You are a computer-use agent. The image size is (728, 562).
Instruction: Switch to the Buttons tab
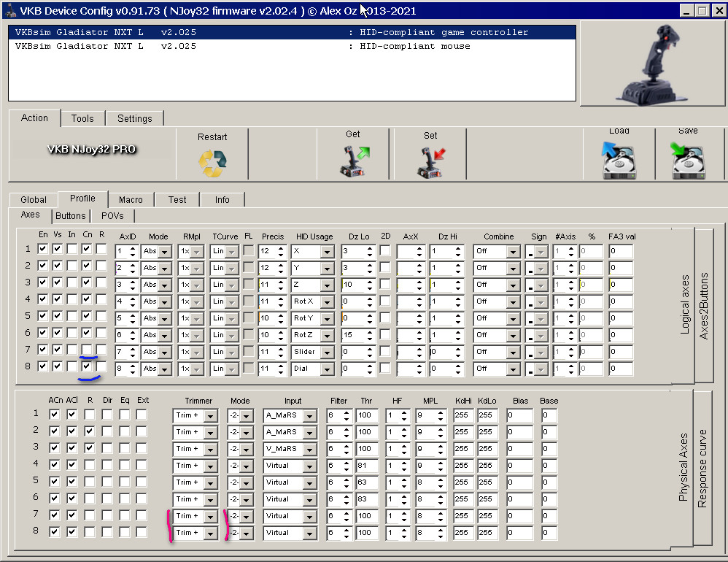tap(71, 216)
